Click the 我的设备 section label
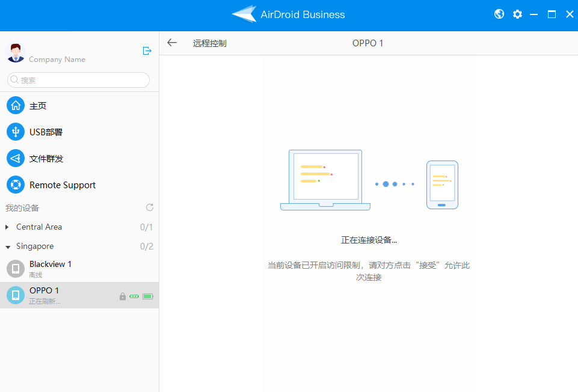 point(22,208)
